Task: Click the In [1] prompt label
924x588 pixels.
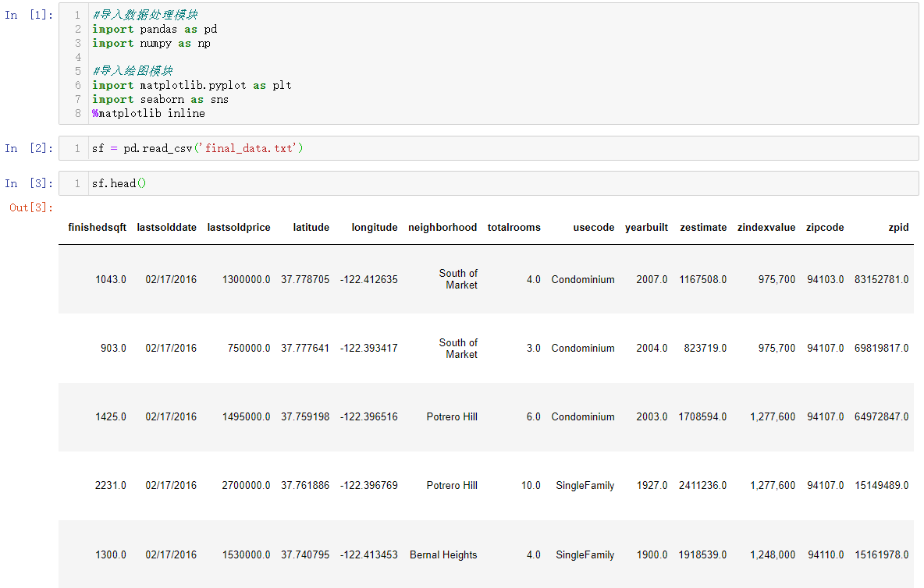Action: point(29,15)
